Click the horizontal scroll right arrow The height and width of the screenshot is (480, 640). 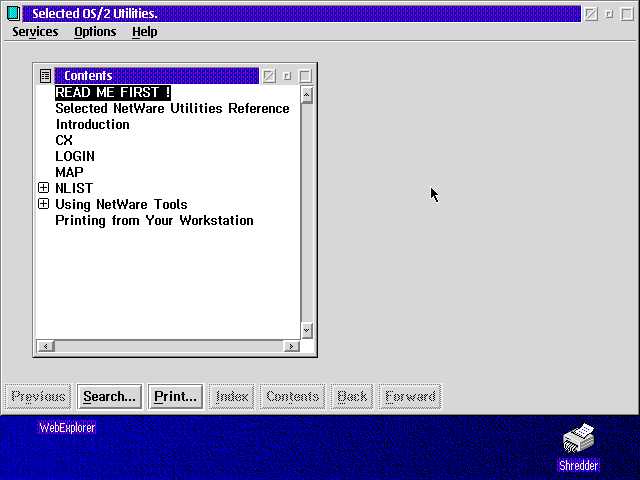pos(291,346)
